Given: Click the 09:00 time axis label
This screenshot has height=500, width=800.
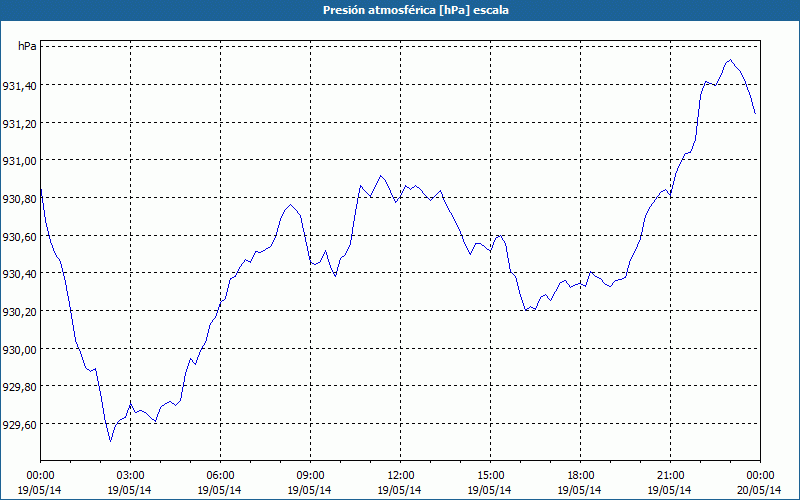Looking at the screenshot, I should [x=310, y=476].
